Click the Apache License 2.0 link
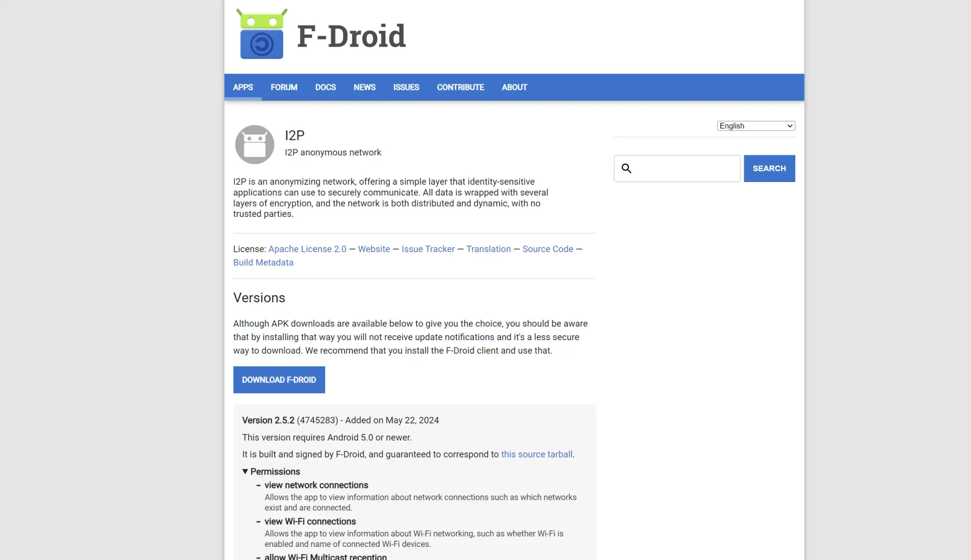Screen dimensions: 971x560 (x=307, y=248)
